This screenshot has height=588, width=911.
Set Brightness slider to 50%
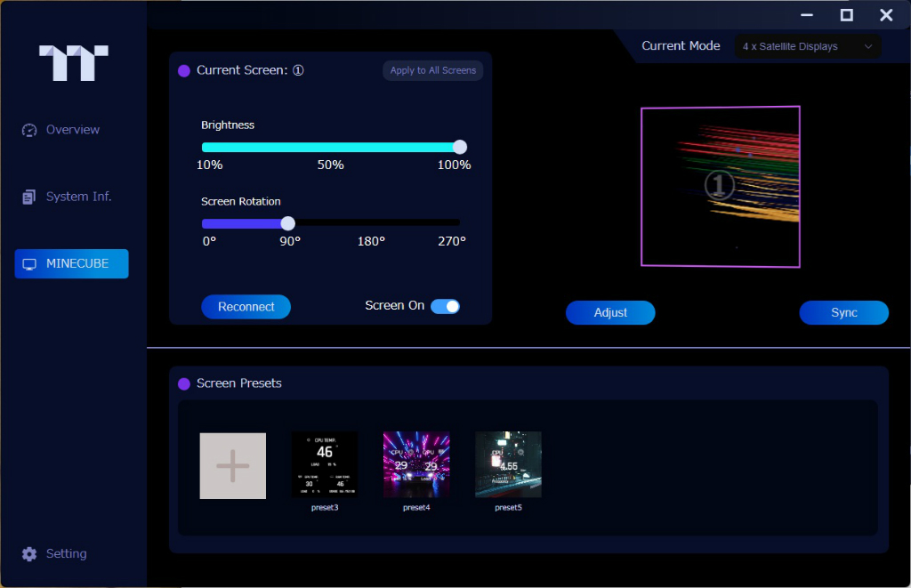coord(331,147)
